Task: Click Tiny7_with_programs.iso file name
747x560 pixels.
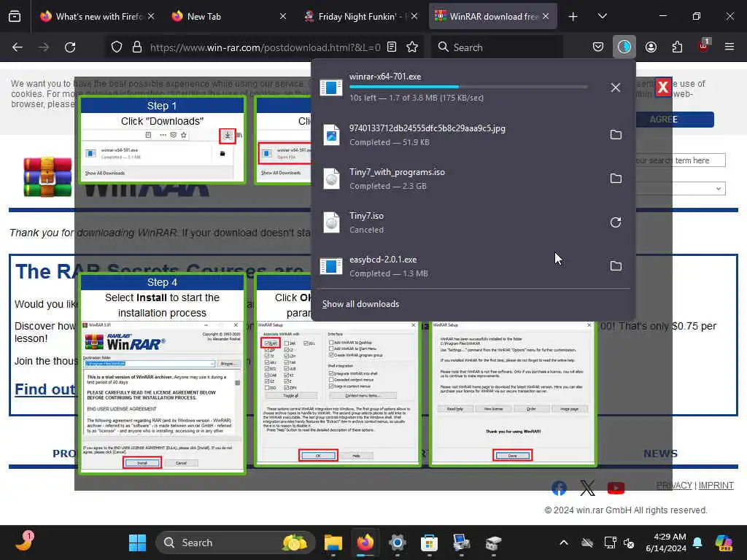Action: coord(397,172)
